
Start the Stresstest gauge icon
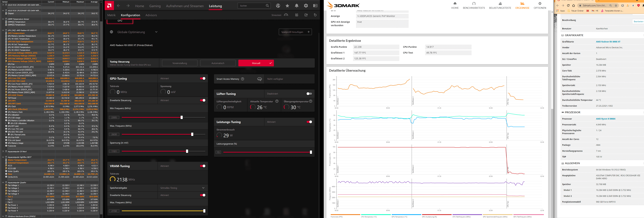286,15
